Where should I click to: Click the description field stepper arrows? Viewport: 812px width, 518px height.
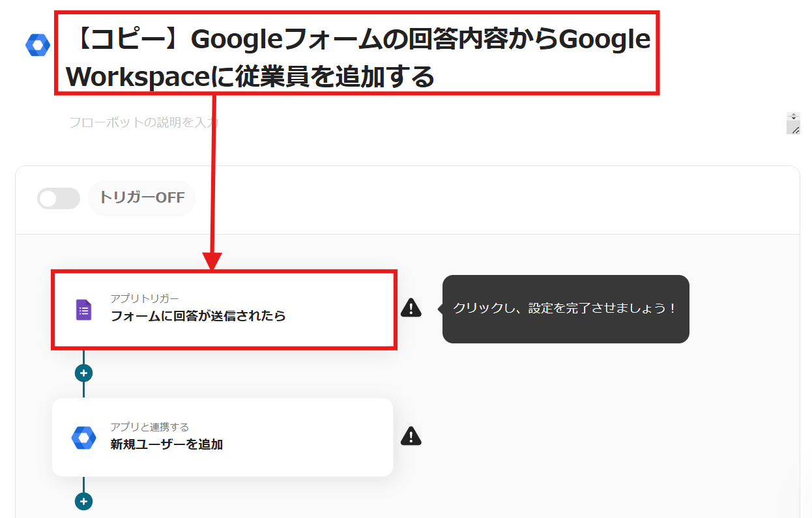[794, 117]
